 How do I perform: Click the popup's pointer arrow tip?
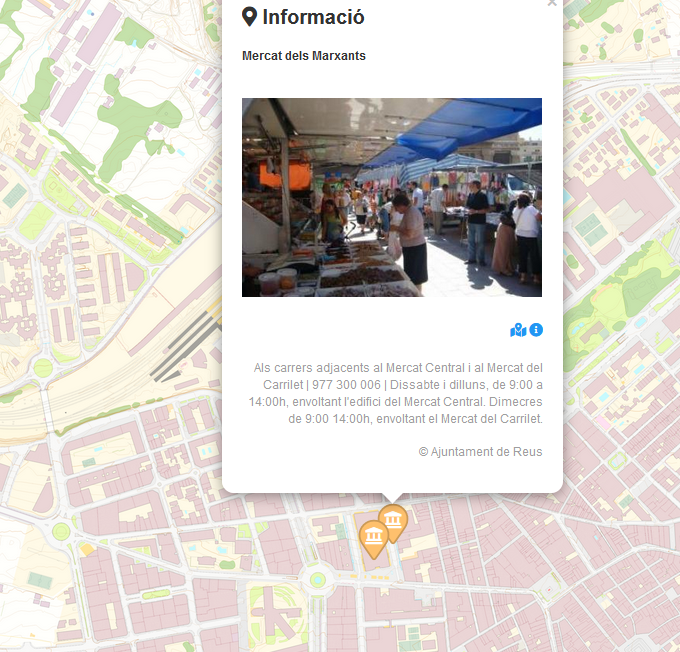click(x=393, y=499)
